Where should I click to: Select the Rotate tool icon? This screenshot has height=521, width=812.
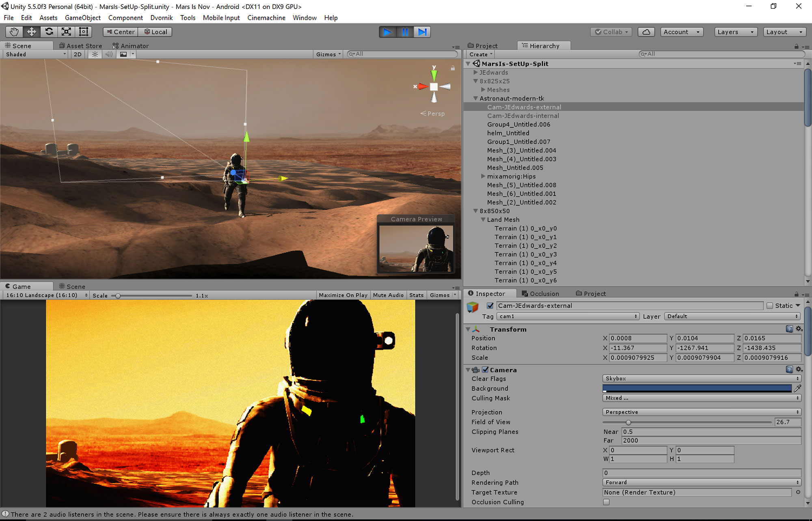(49, 32)
